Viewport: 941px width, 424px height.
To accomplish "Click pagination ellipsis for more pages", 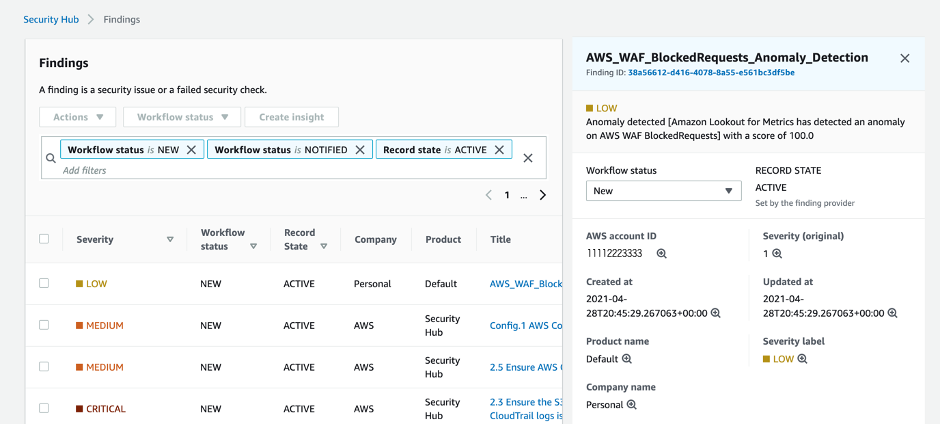I will 524,196.
